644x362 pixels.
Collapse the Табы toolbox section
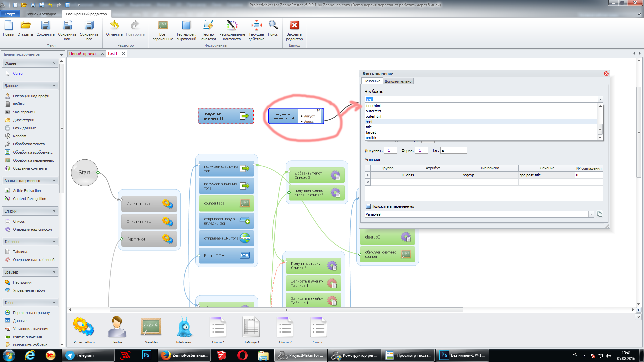coord(54,302)
